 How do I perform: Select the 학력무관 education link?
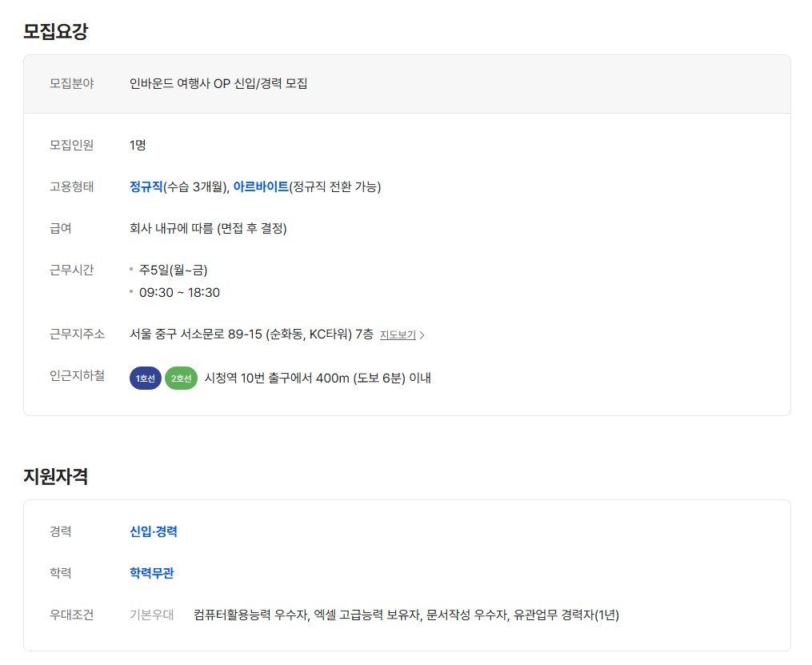click(x=152, y=573)
